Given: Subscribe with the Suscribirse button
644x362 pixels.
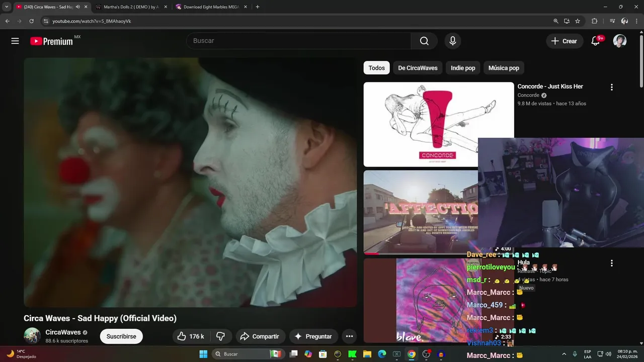Looking at the screenshot, I should click(121, 336).
